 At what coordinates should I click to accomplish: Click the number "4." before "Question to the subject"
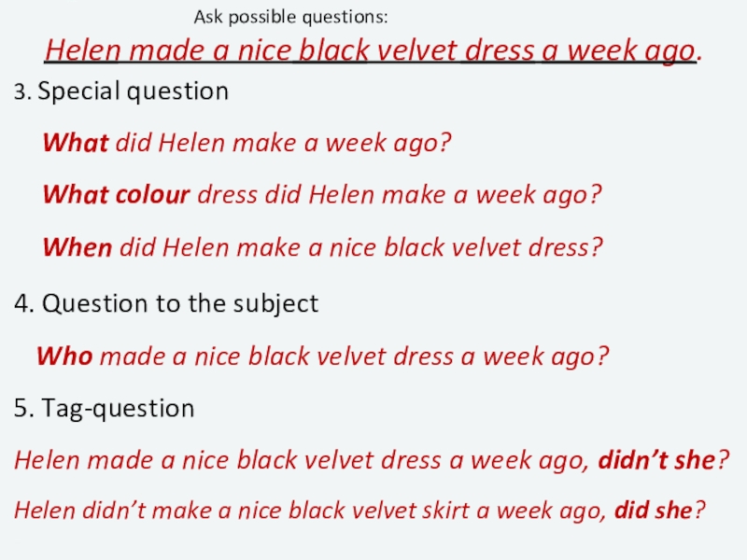tap(25, 303)
